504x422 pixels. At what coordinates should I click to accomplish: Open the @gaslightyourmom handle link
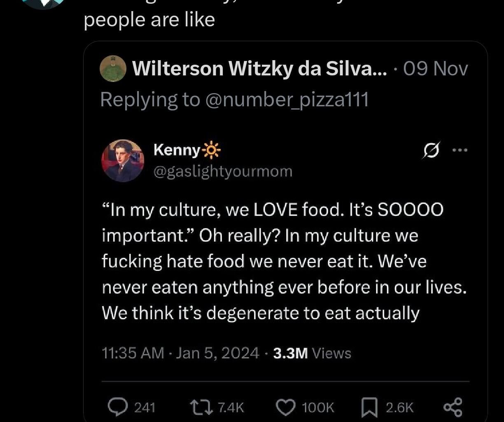click(224, 171)
